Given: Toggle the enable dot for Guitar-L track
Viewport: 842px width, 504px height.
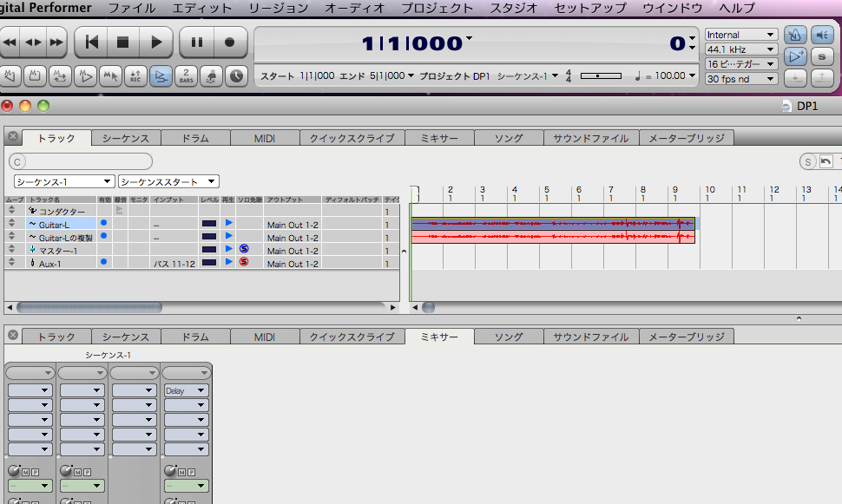Looking at the screenshot, I should click(x=103, y=223).
